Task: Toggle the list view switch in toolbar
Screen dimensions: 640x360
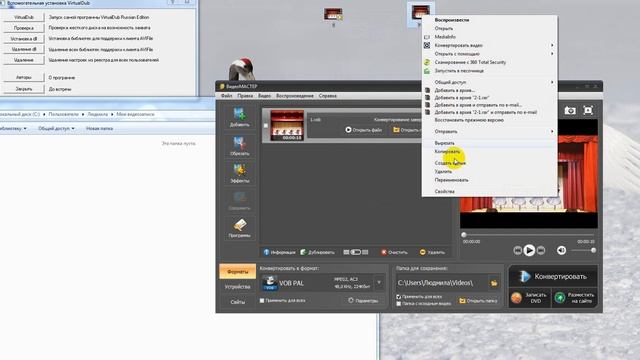Action: coord(356,252)
